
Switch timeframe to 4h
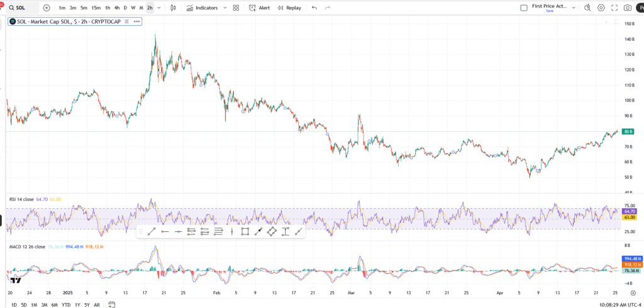tap(117, 8)
